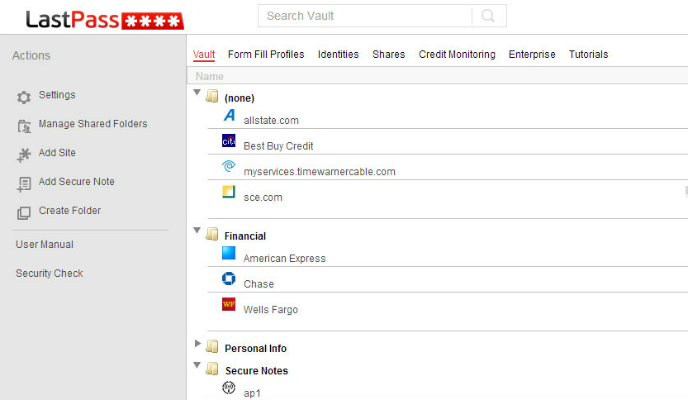Click the search magnifier icon
The width and height of the screenshot is (688, 400).
pyautogui.click(x=488, y=16)
